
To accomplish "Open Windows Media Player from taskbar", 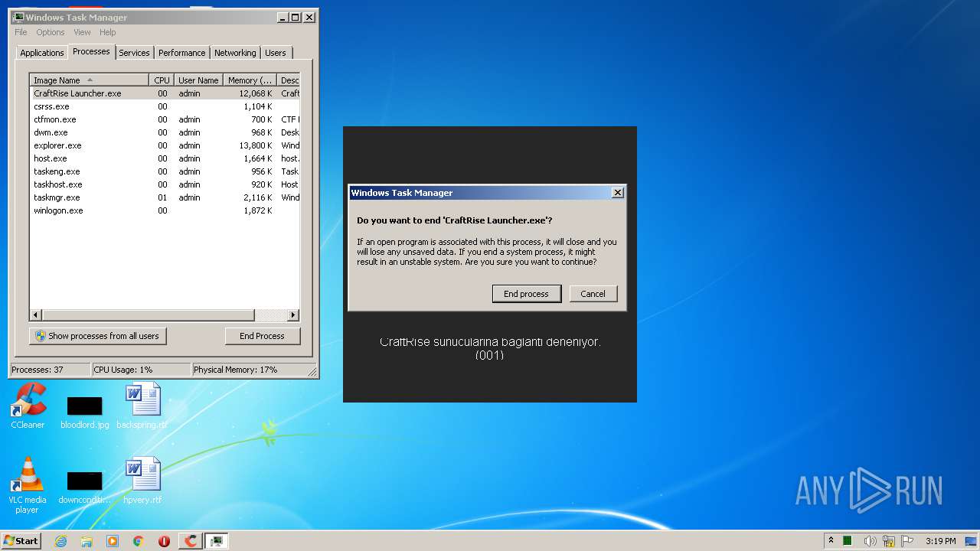I will [113, 541].
